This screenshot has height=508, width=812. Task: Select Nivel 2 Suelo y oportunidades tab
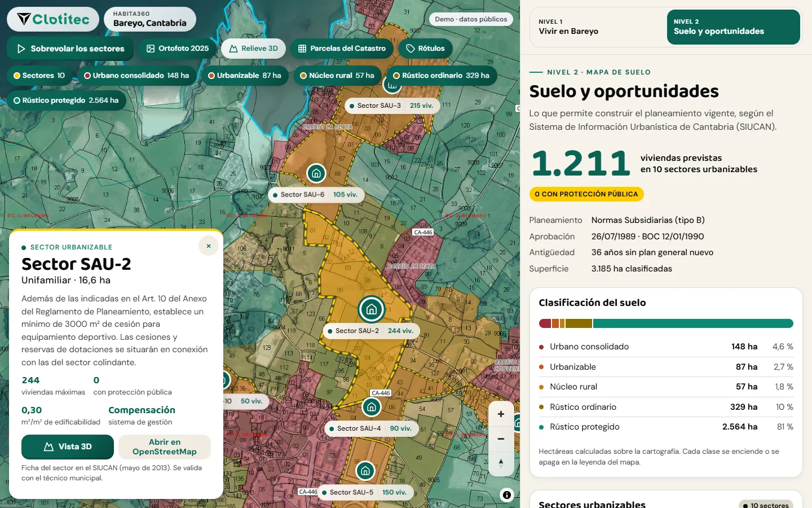[x=733, y=27]
